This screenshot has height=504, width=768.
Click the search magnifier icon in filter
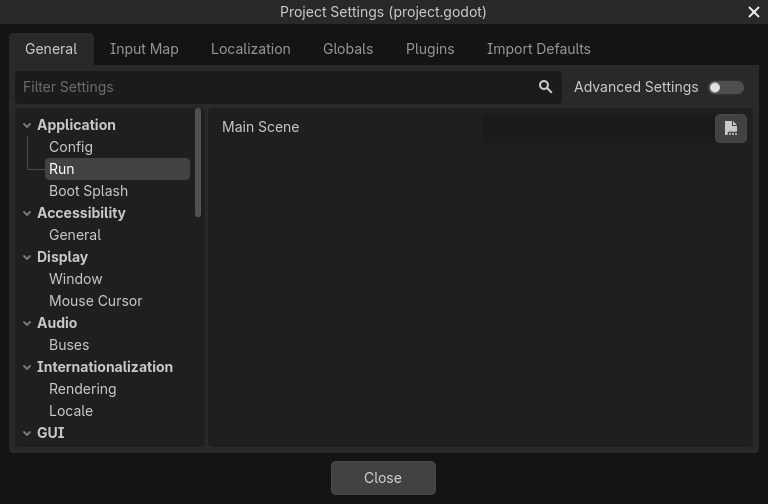click(x=545, y=87)
